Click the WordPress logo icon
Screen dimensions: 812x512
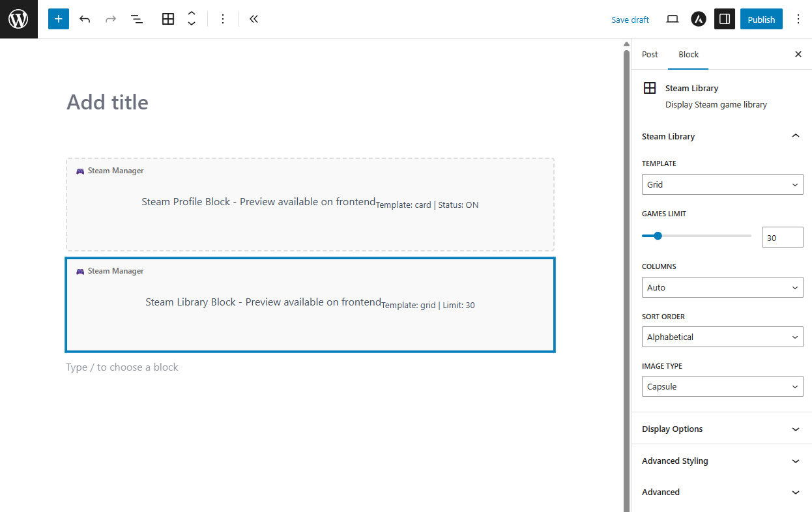click(18, 19)
